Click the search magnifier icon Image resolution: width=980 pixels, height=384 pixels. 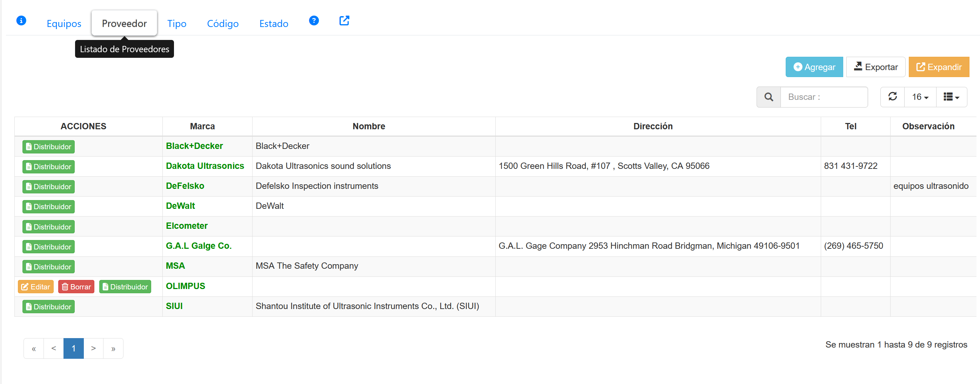[768, 97]
